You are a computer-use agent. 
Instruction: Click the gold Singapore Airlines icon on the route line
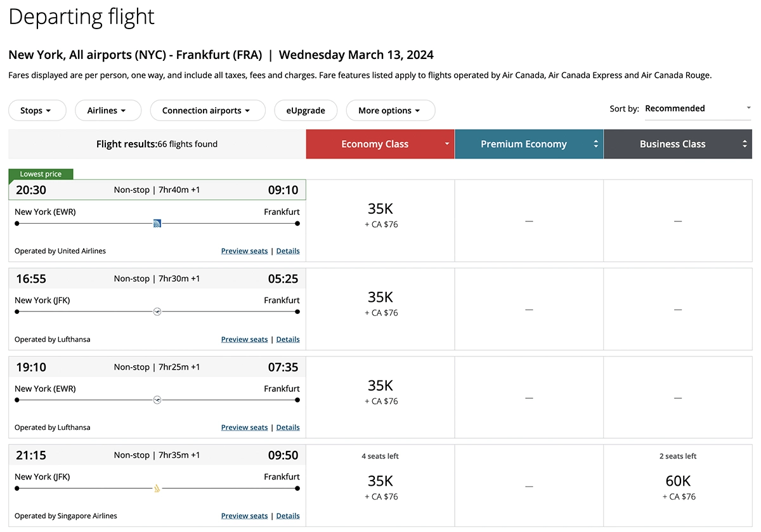tap(156, 488)
